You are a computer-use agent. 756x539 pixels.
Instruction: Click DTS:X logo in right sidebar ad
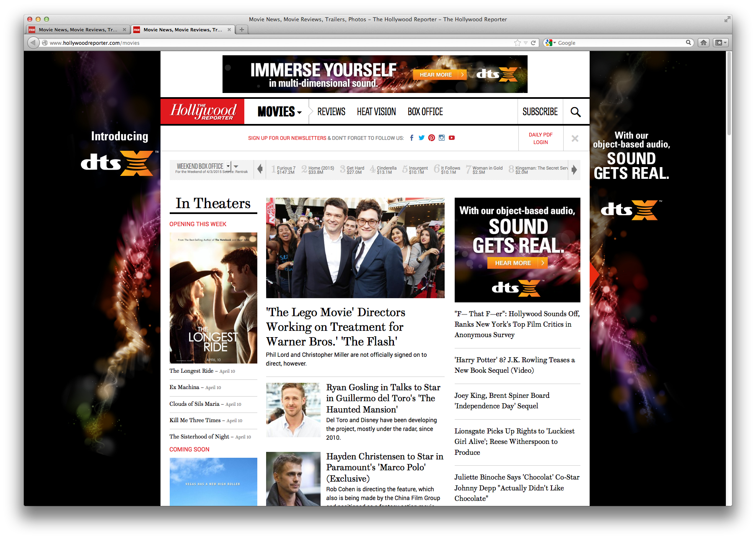632,210
